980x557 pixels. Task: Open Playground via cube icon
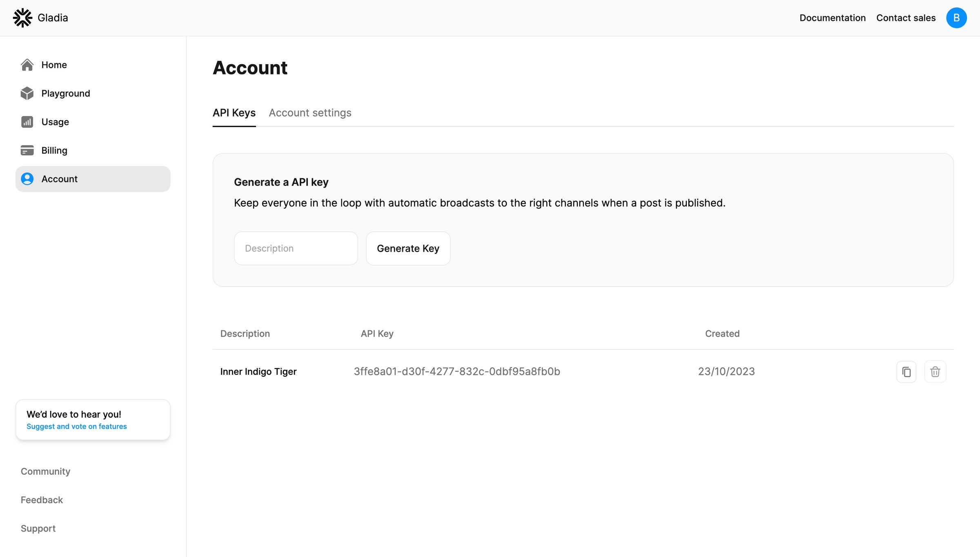click(27, 93)
